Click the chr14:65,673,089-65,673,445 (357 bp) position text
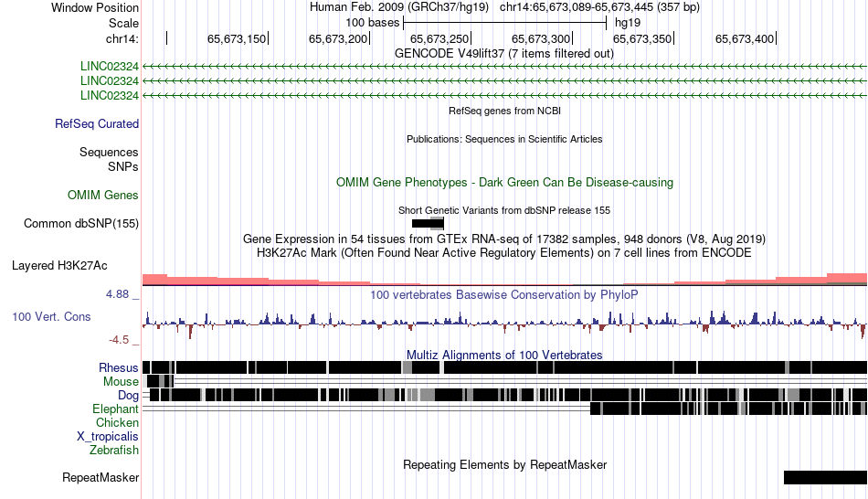Viewport: 868px width, 499px height. 599,7
